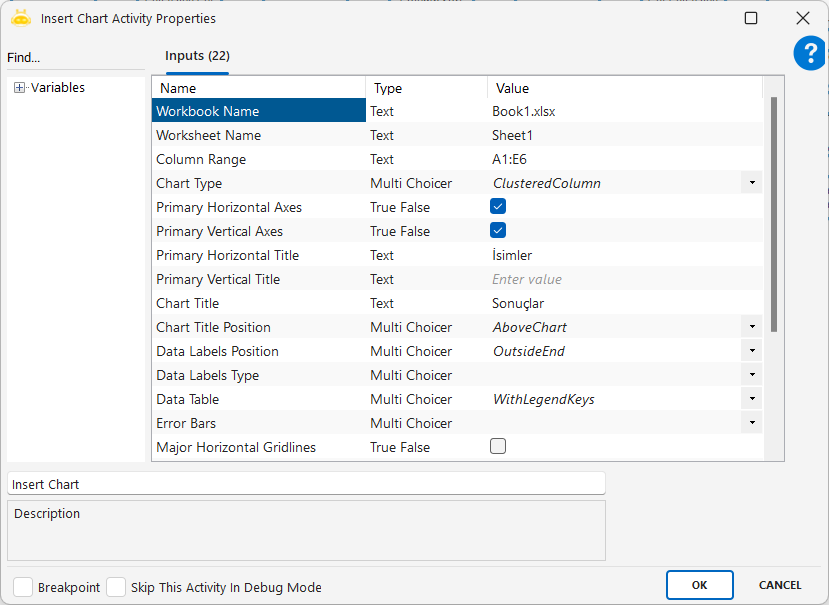
Task: Click the Name column header
Action: point(258,88)
